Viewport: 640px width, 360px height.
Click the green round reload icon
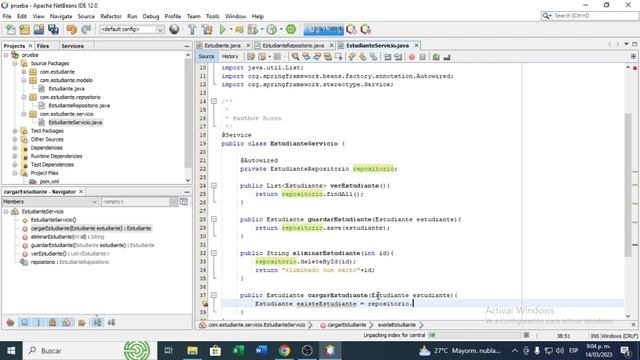[x=291, y=29]
